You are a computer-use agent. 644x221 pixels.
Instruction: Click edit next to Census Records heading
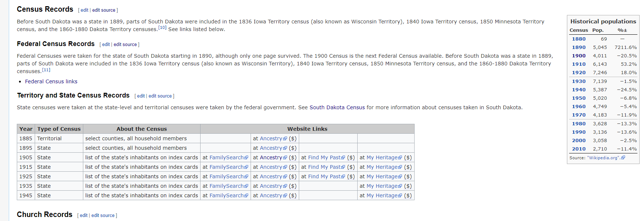(x=84, y=10)
